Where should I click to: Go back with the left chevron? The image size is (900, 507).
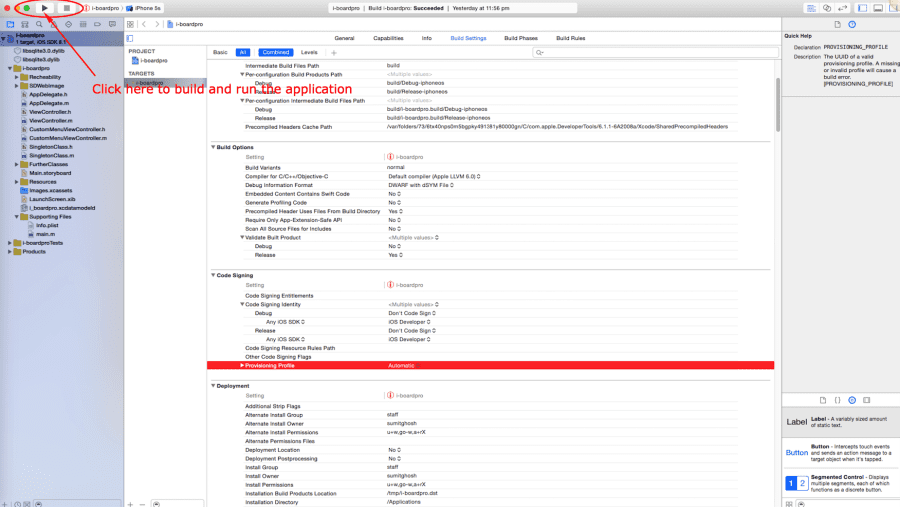point(144,24)
